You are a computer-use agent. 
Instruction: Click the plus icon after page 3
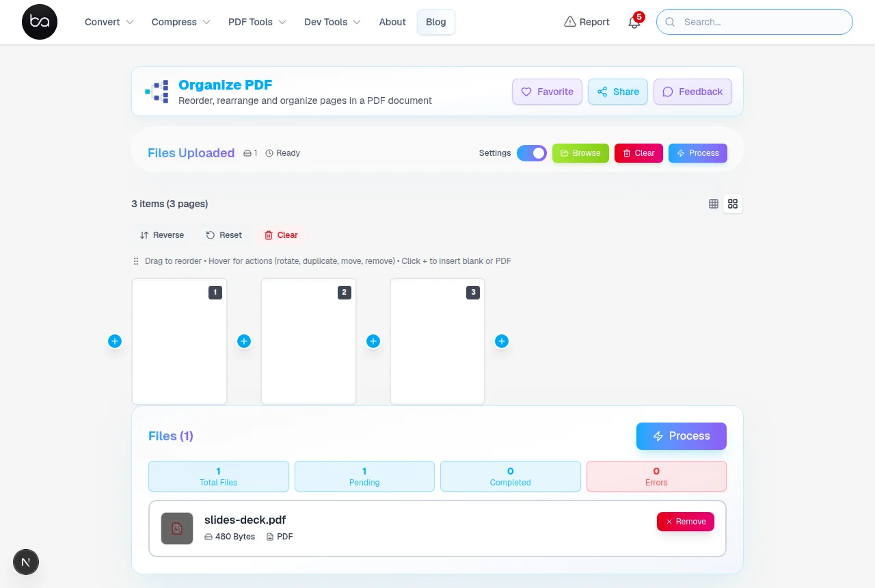[x=502, y=341]
